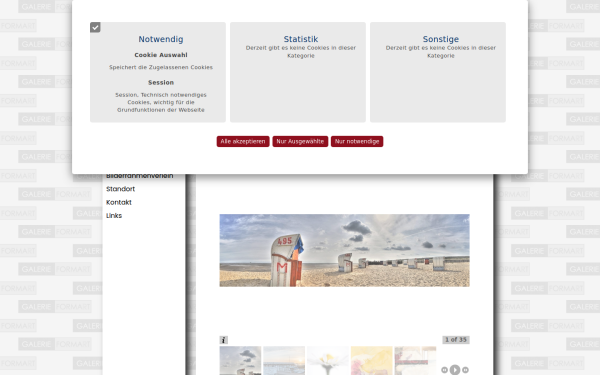Click the gallery info 'i' icon

pyautogui.click(x=224, y=340)
